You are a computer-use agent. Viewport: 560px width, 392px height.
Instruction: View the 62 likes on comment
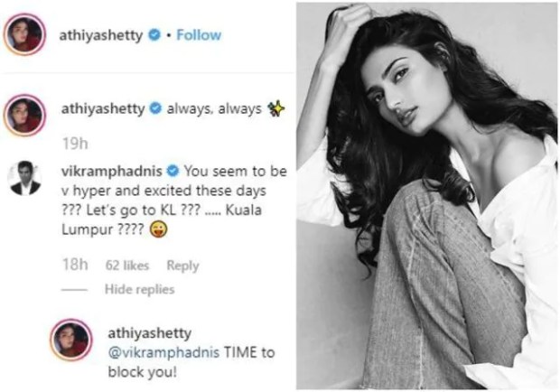pos(127,266)
